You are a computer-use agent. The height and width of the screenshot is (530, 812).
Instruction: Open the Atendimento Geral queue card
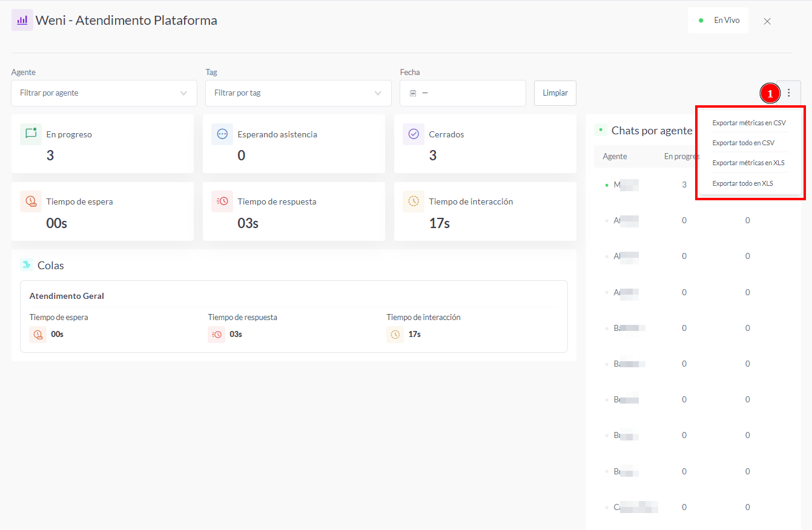(294, 316)
